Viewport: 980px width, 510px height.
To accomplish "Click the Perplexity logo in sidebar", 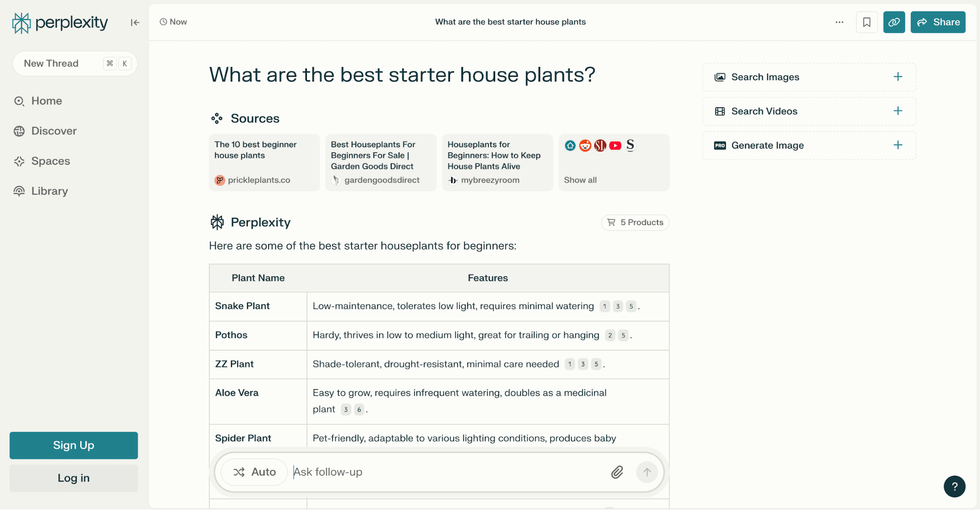I will click(x=60, y=23).
